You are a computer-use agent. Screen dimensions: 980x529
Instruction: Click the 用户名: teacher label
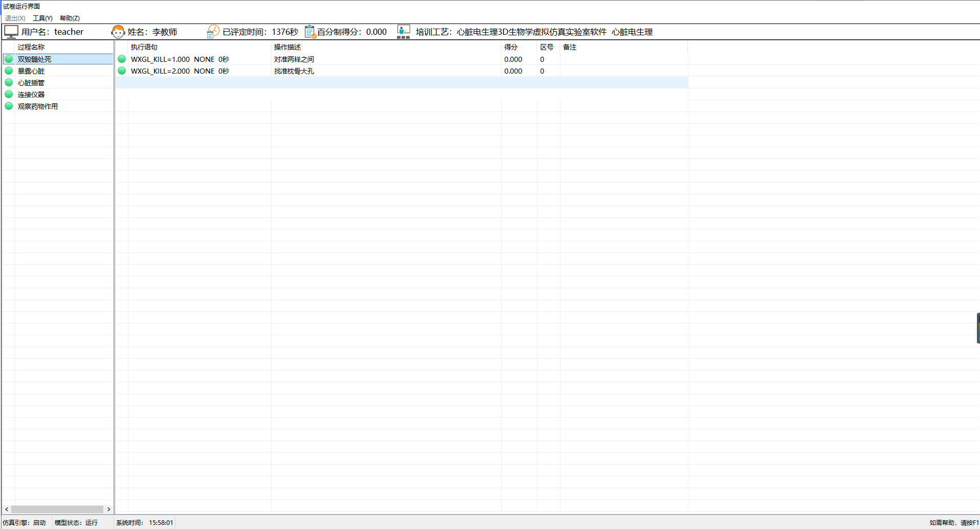click(52, 32)
